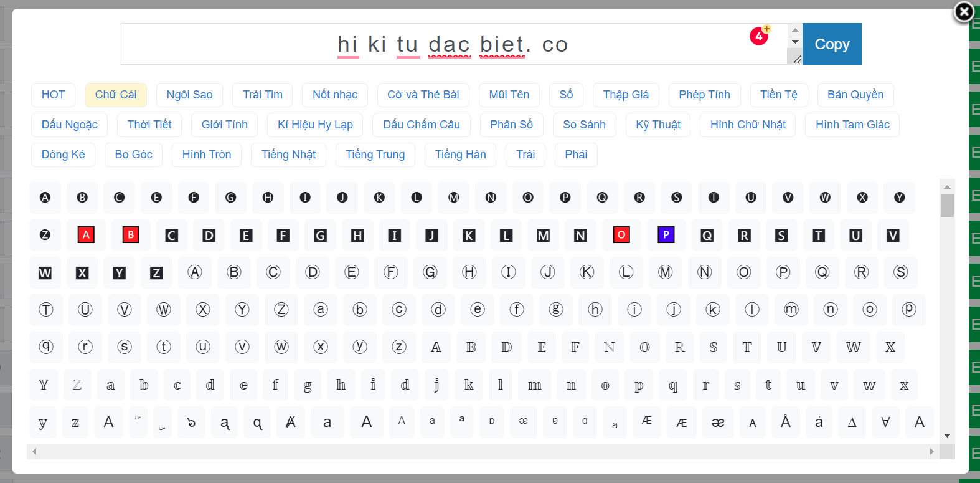Click the inverted ∀ symbol
The image size is (980, 483).
coord(885,422)
